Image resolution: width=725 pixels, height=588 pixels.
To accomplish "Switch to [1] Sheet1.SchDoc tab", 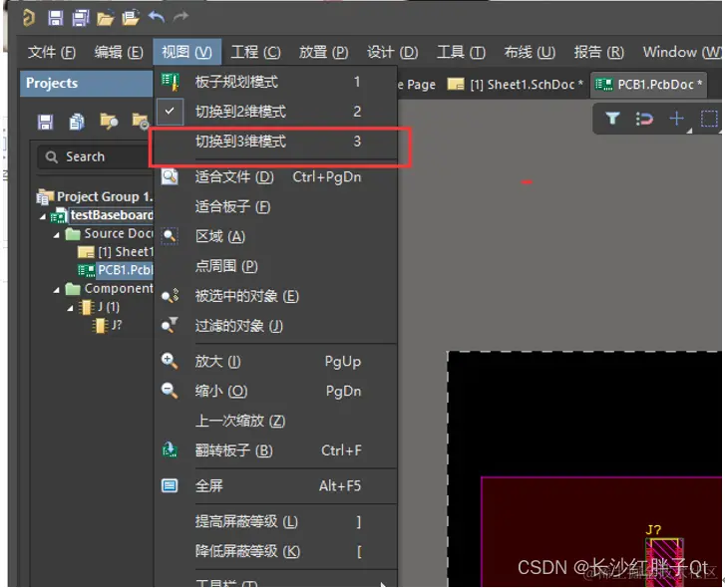I will pos(516,85).
